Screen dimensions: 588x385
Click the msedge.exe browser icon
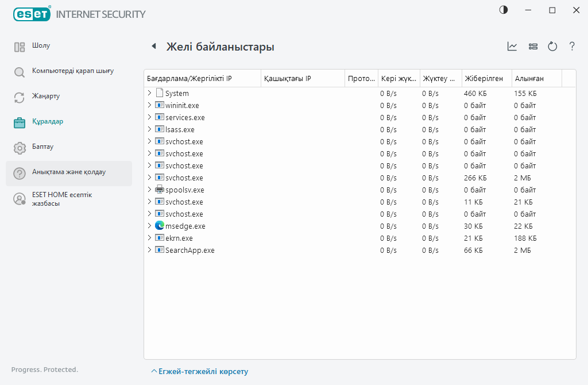pos(160,226)
